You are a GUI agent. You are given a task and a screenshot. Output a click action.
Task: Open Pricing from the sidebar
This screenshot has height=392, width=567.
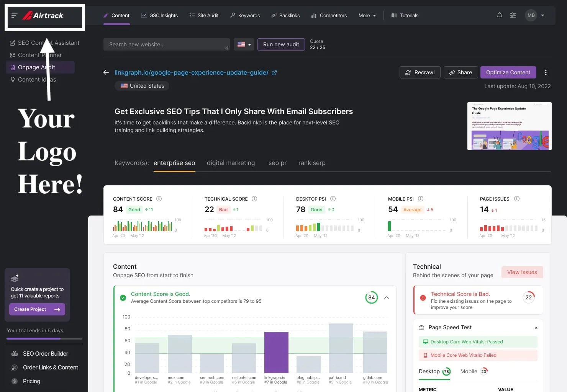coord(31,381)
